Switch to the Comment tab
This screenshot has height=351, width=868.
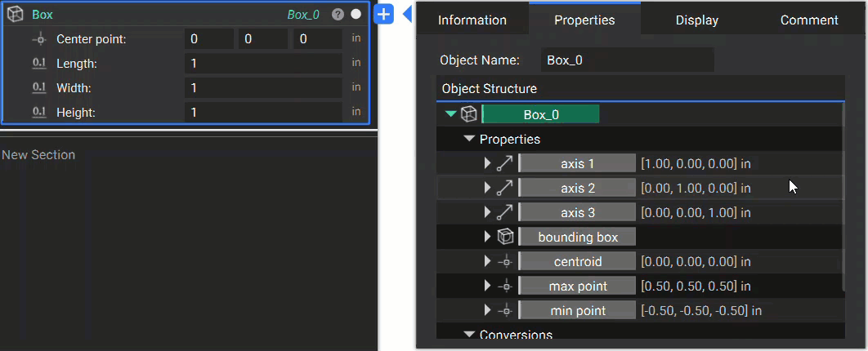pos(809,20)
